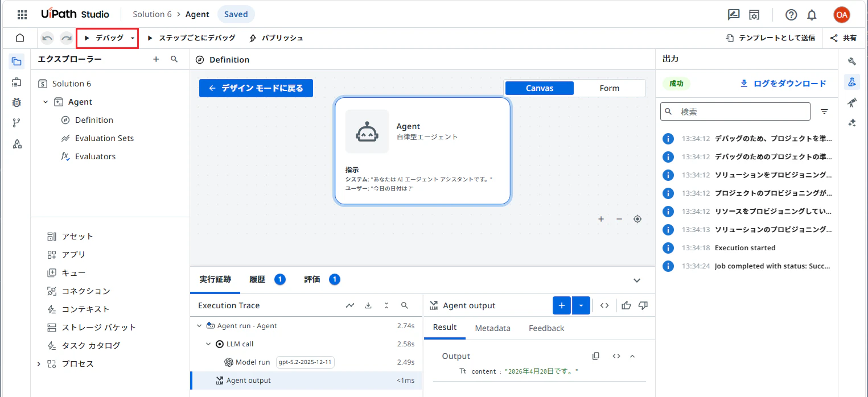Image resolution: width=868 pixels, height=397 pixels.
Task: Open the flask test icon on right rail
Action: coord(852,82)
